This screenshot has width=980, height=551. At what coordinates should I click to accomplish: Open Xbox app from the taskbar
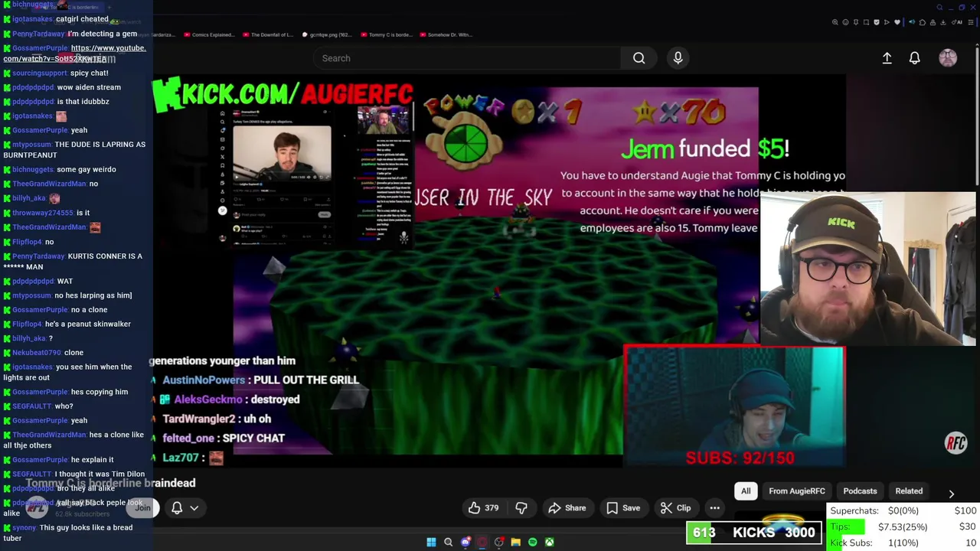[549, 542]
